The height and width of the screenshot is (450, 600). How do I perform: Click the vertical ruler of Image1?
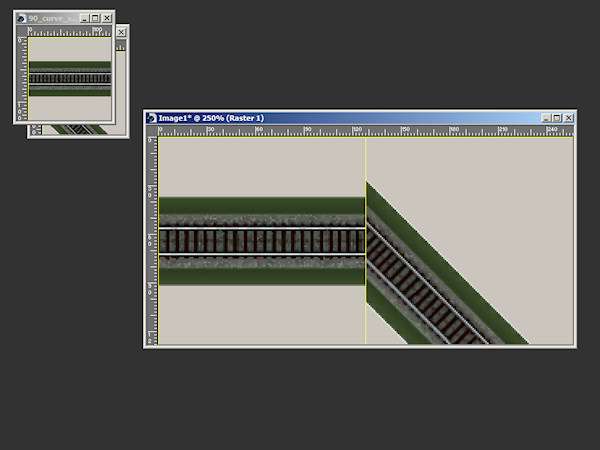pyautogui.click(x=152, y=240)
